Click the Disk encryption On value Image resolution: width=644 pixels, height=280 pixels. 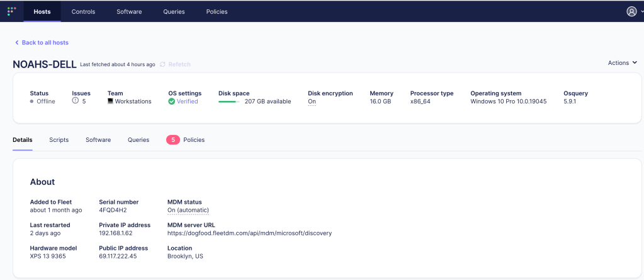click(312, 102)
